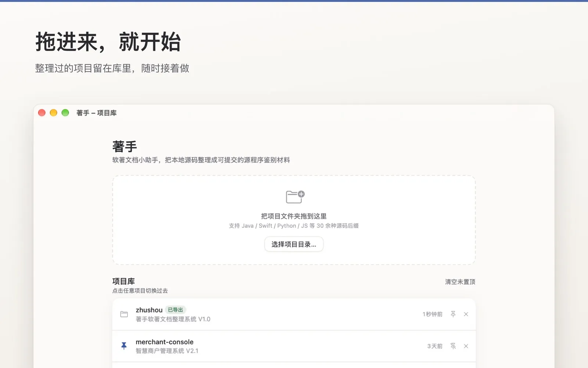This screenshot has width=588, height=368.
Task: Open merchant-console project name
Action: coord(164,342)
